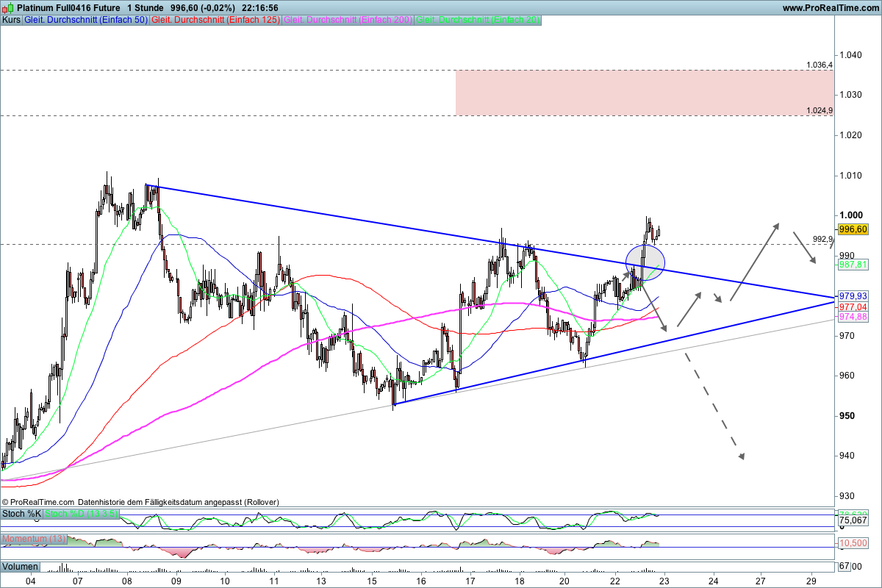Click the candlestick icon before Platinum title

pos(8,7)
